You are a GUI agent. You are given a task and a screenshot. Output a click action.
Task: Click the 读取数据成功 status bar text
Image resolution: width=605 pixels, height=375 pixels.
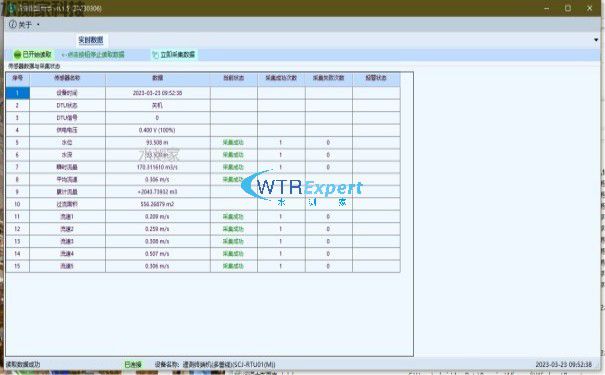point(23,364)
